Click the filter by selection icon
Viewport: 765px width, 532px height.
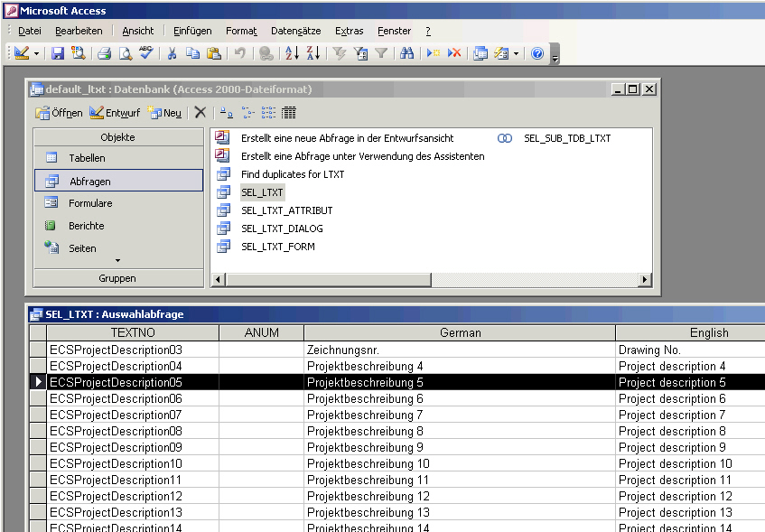click(339, 52)
